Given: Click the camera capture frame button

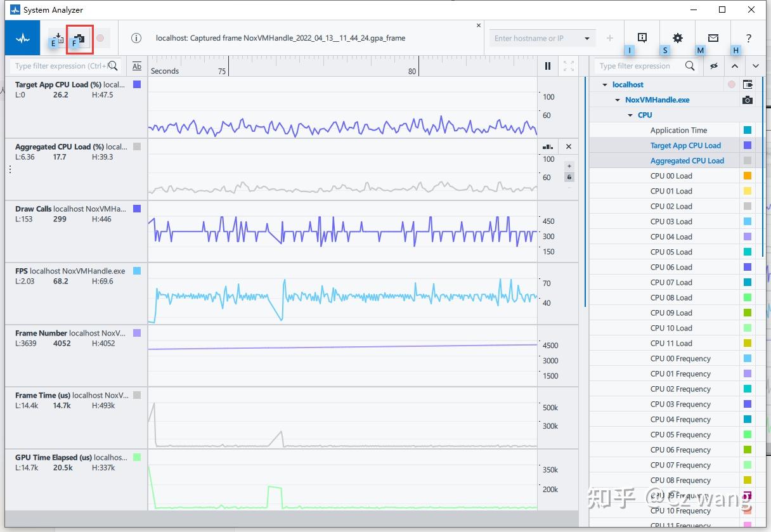Looking at the screenshot, I should (x=80, y=38).
